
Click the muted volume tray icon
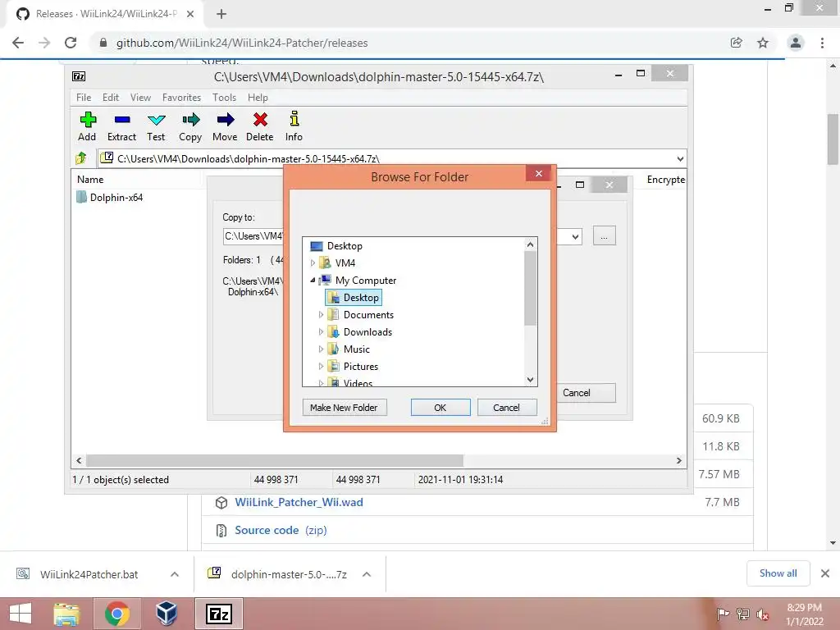click(763, 614)
